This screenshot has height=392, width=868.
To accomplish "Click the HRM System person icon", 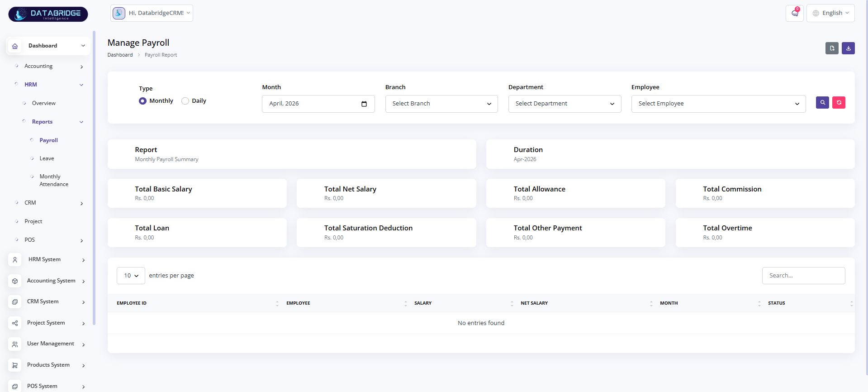I will coord(15,260).
